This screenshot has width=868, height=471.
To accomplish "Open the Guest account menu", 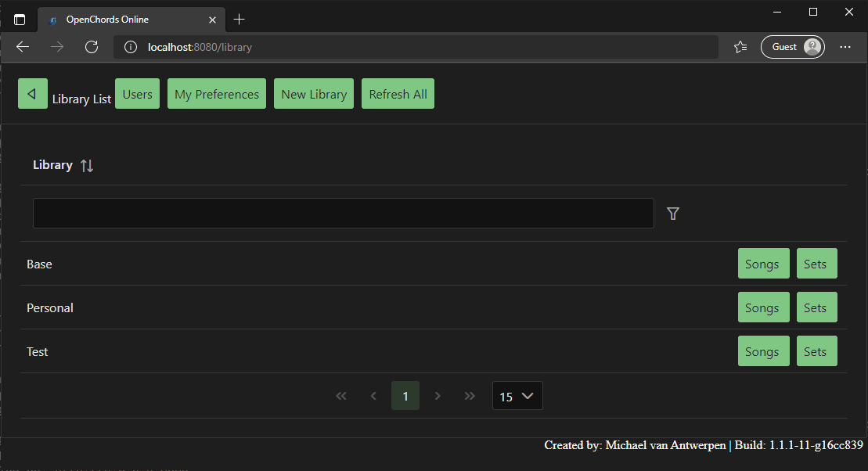I will (x=792, y=46).
